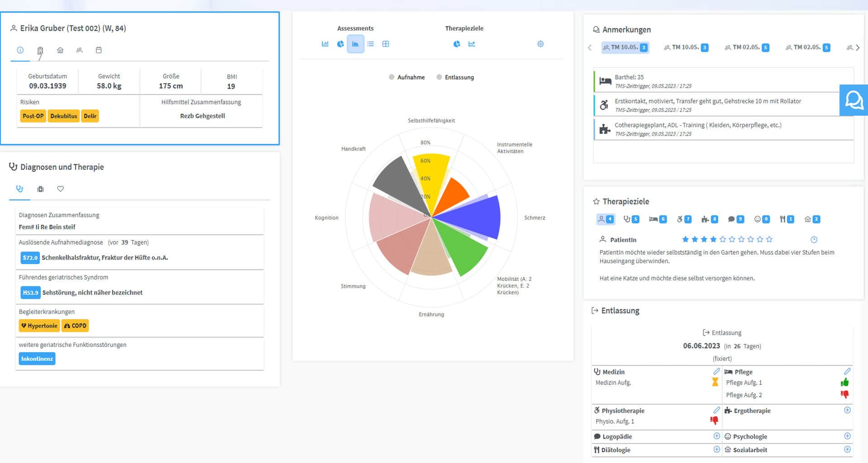This screenshot has height=463, width=868.
Task: Click the S72.0 diagnosis code badge
Action: click(x=30, y=258)
